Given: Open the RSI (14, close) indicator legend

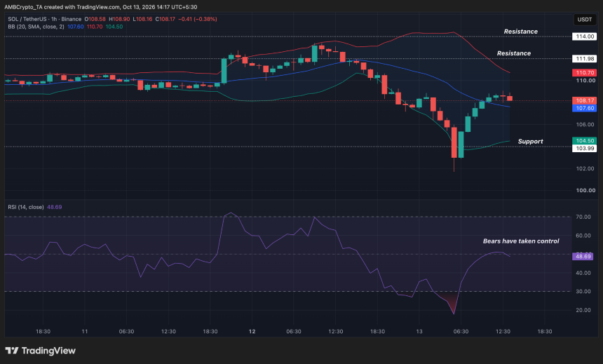Looking at the screenshot, I should tap(26, 207).
